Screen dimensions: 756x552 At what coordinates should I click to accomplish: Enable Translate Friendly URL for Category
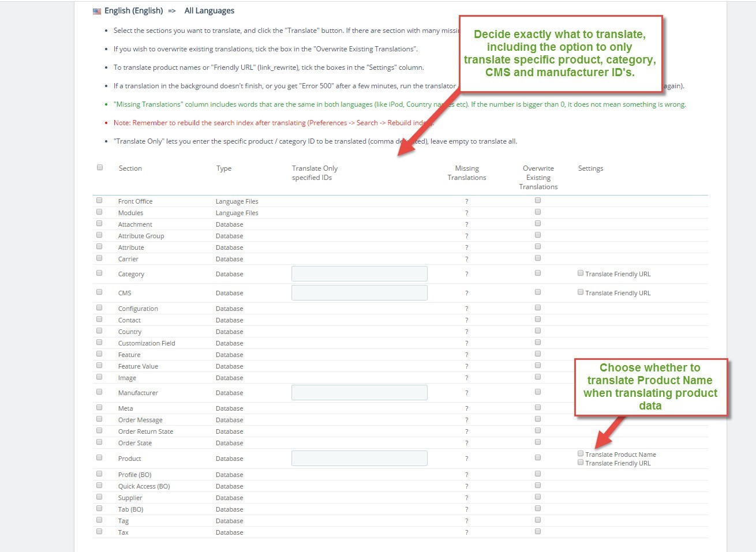pyautogui.click(x=581, y=273)
